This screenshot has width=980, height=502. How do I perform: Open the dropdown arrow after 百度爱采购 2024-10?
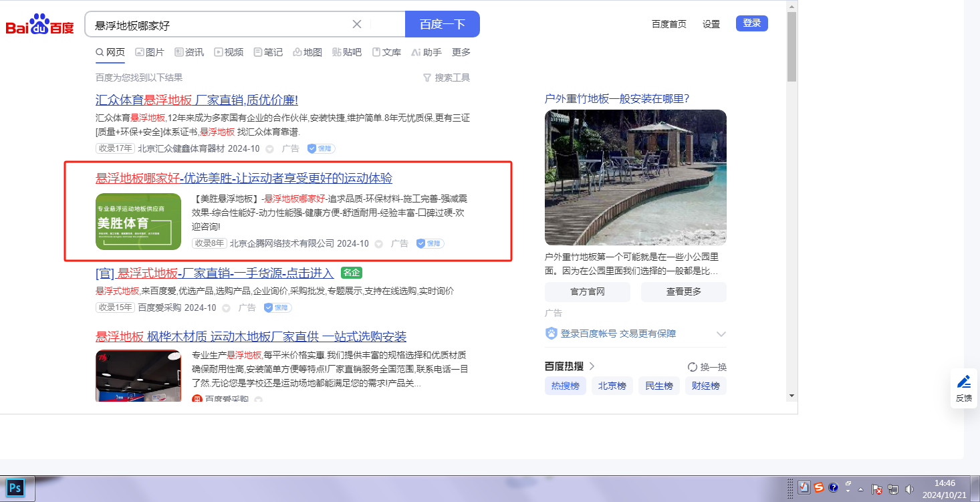tap(226, 308)
